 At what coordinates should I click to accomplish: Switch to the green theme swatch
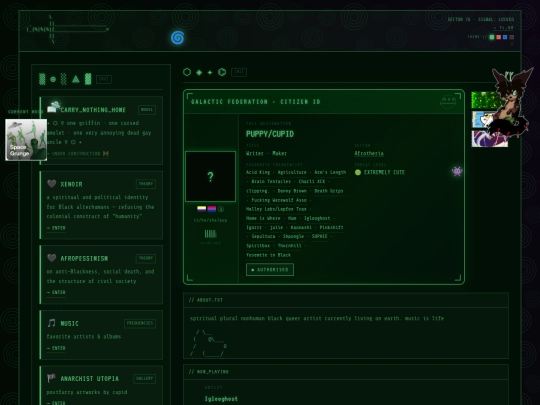[x=492, y=37]
